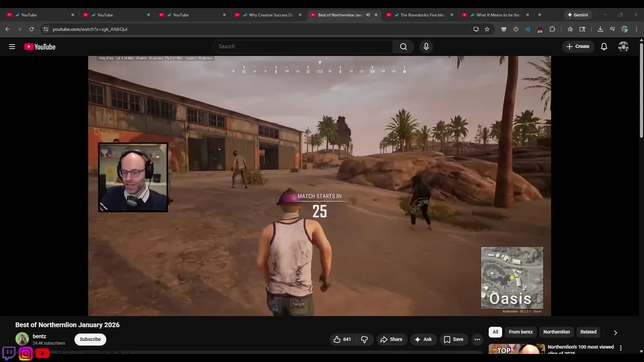
Task: Open the Chrome three-dot menu
Action: [x=636, y=29]
